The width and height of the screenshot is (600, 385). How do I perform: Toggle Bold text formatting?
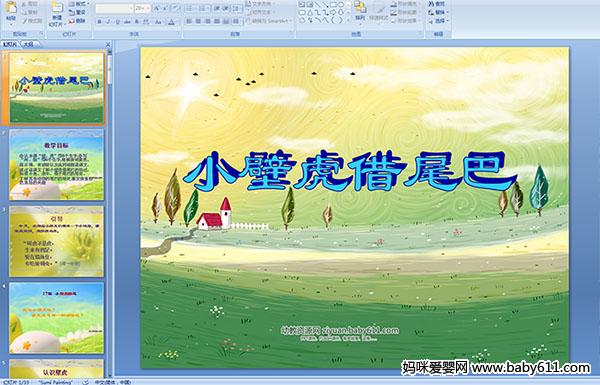(x=99, y=22)
